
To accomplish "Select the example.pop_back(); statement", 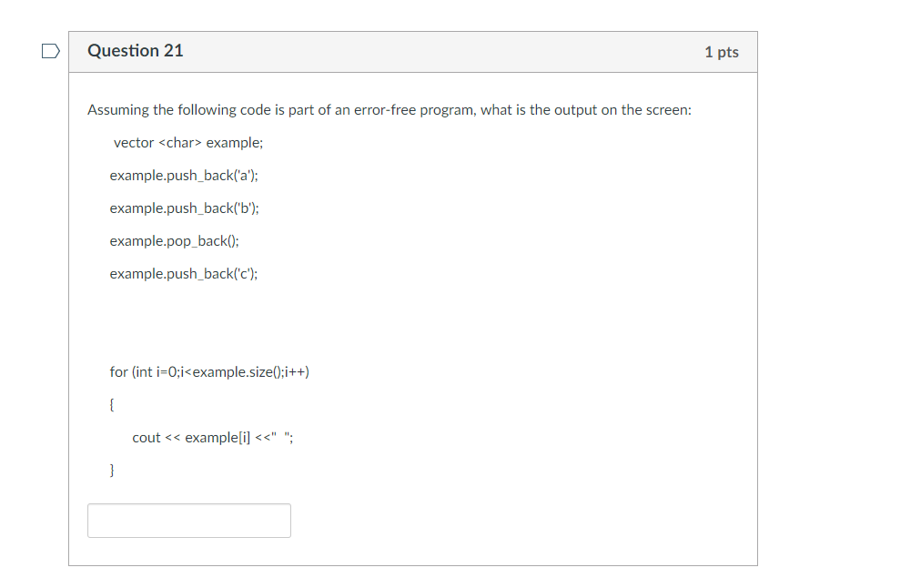I will click(x=173, y=240).
